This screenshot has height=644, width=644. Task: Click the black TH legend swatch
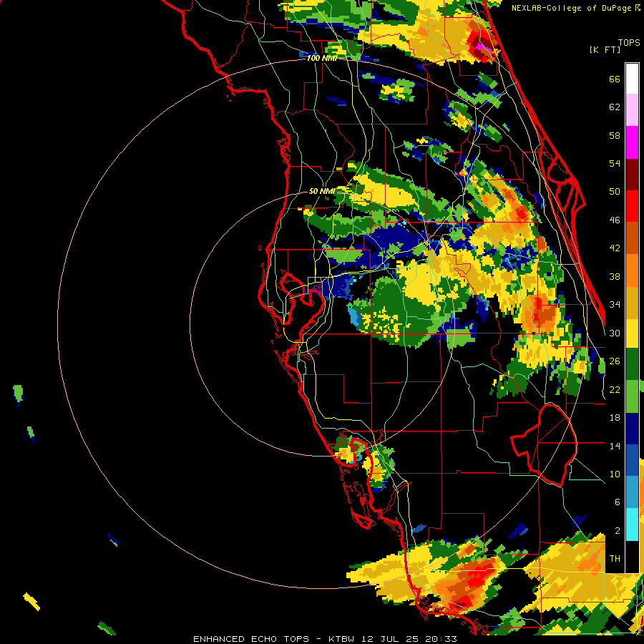632,557
